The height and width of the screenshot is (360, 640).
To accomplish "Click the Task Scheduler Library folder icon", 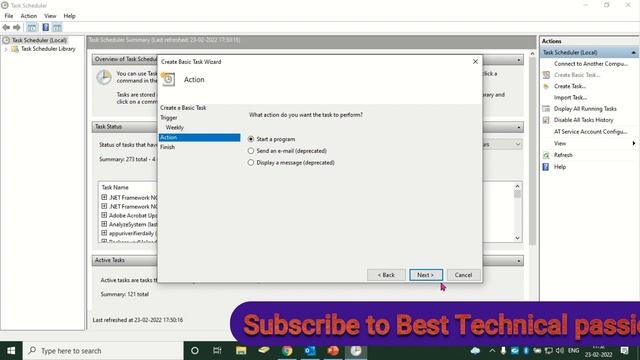I will tap(15, 49).
